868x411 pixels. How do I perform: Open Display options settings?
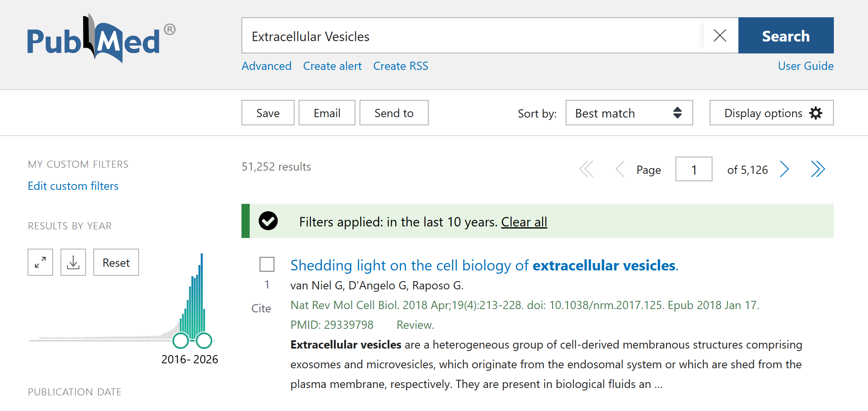[771, 113]
